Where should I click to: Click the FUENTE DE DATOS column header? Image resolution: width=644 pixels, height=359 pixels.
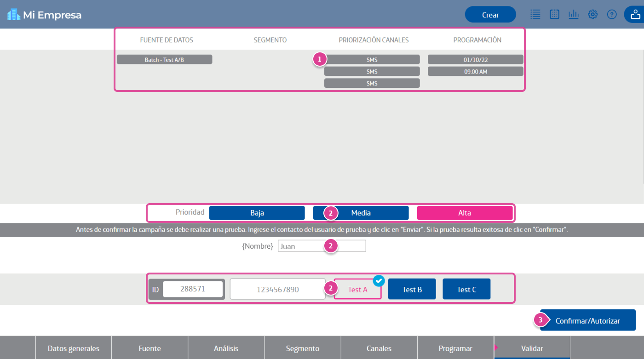click(x=167, y=40)
